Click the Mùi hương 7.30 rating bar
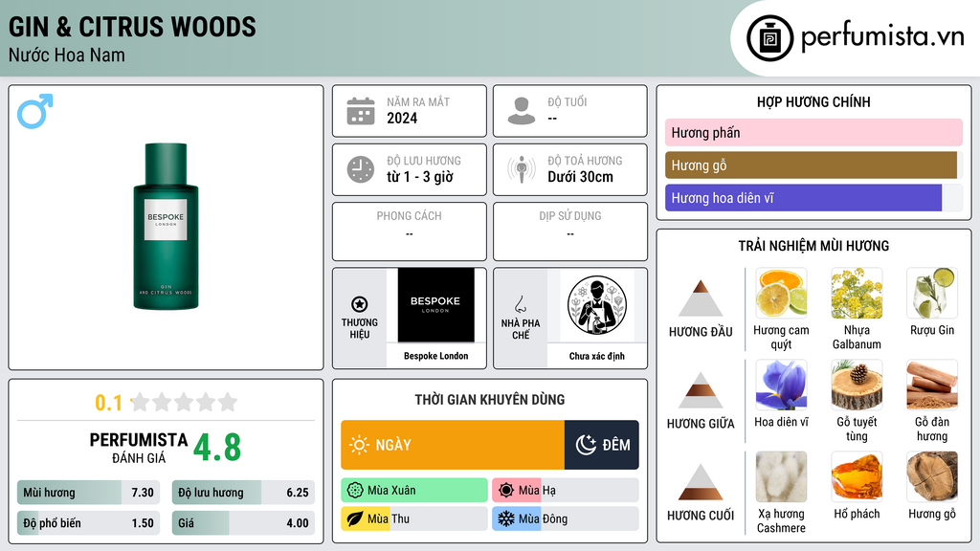980x551 pixels. (88, 493)
